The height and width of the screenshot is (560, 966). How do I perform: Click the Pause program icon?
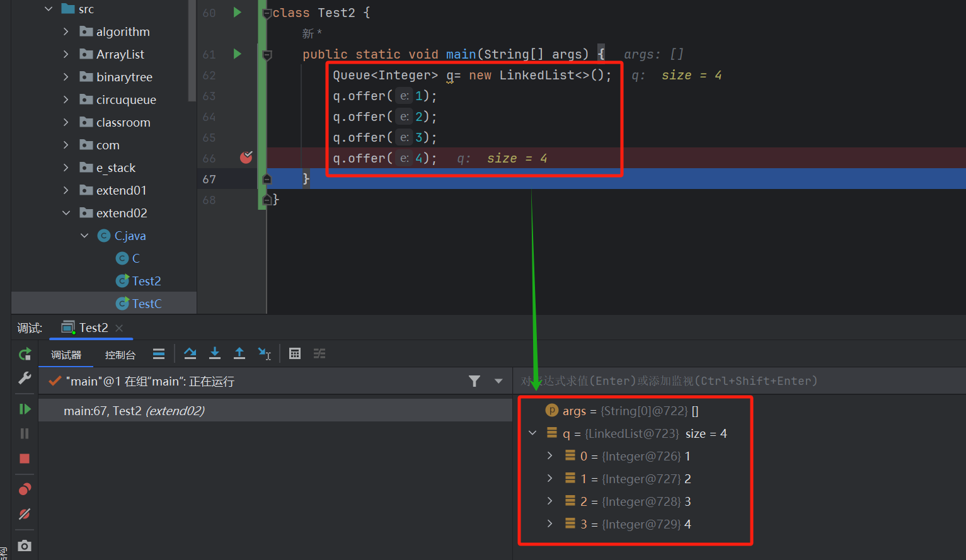coord(25,433)
